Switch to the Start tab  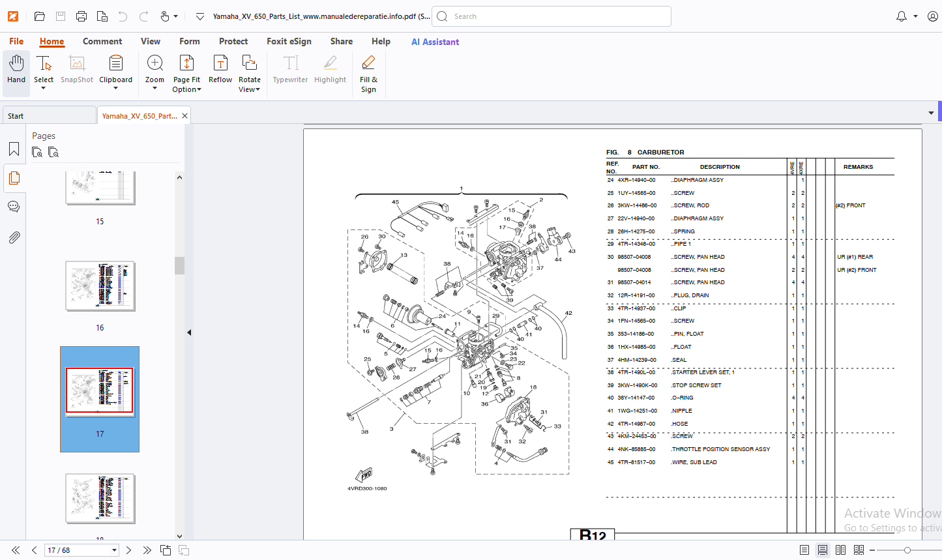[49, 115]
